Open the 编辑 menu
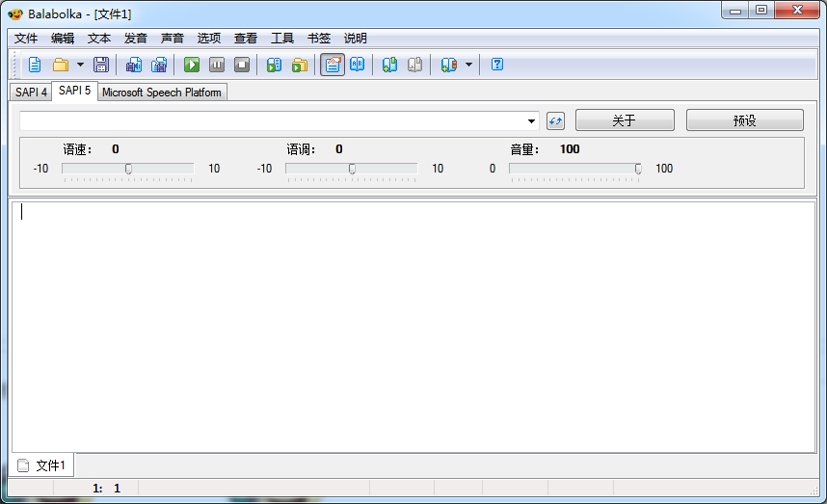 [x=63, y=38]
